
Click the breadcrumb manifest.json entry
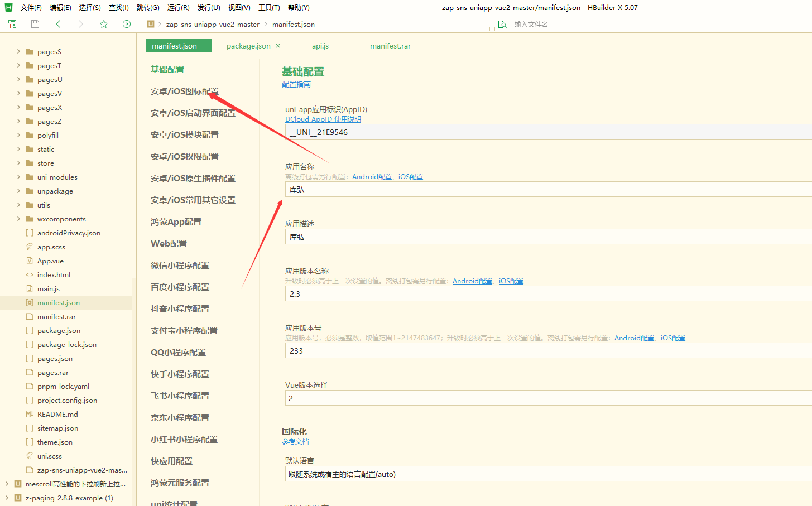pos(294,24)
